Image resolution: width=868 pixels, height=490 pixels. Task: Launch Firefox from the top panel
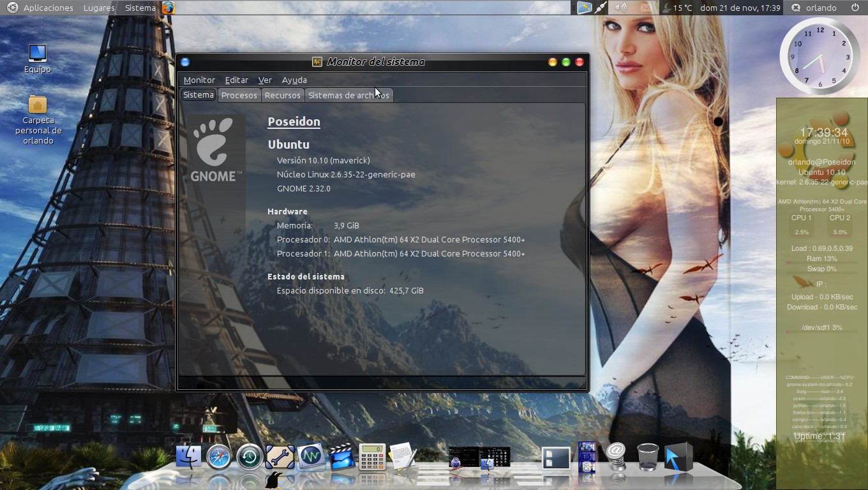click(168, 8)
